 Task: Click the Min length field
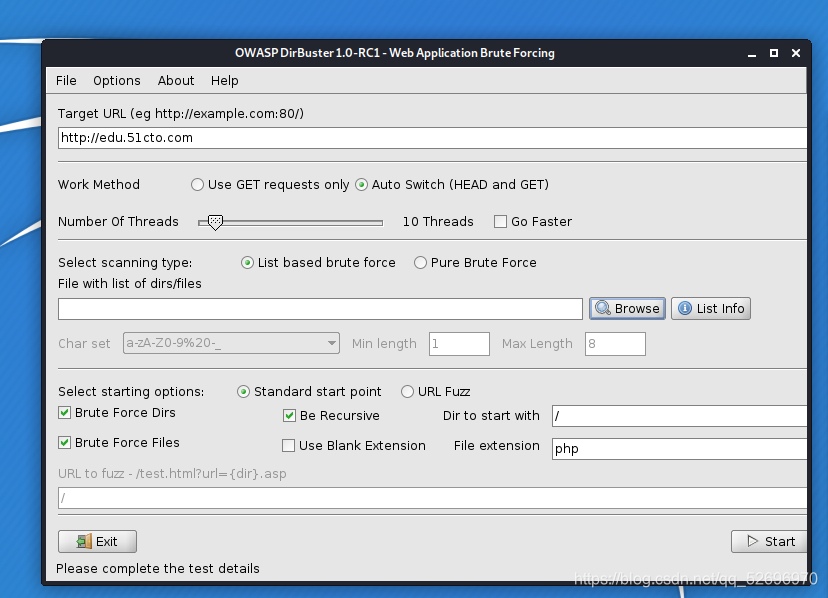(459, 344)
